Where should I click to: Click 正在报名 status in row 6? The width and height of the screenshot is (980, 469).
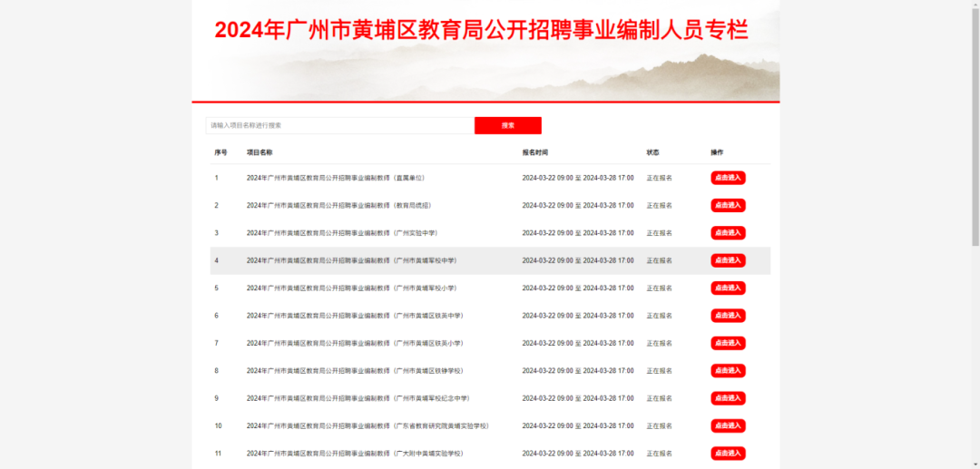(660, 316)
